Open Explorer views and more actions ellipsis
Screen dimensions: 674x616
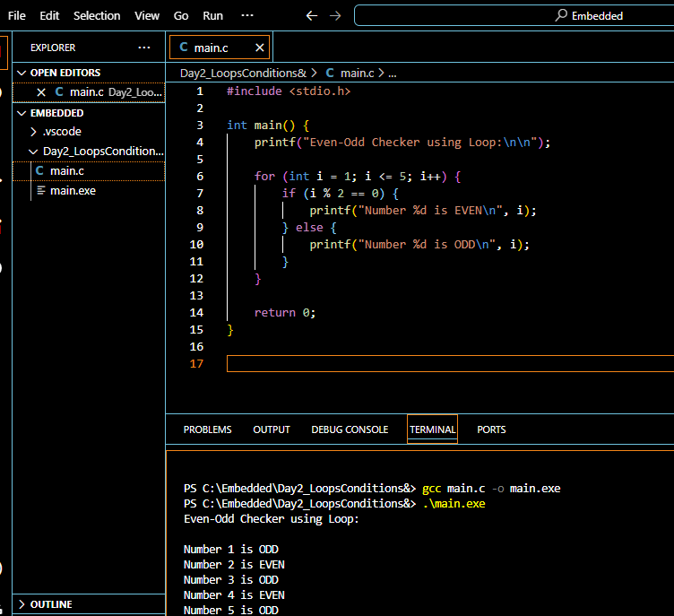[144, 48]
